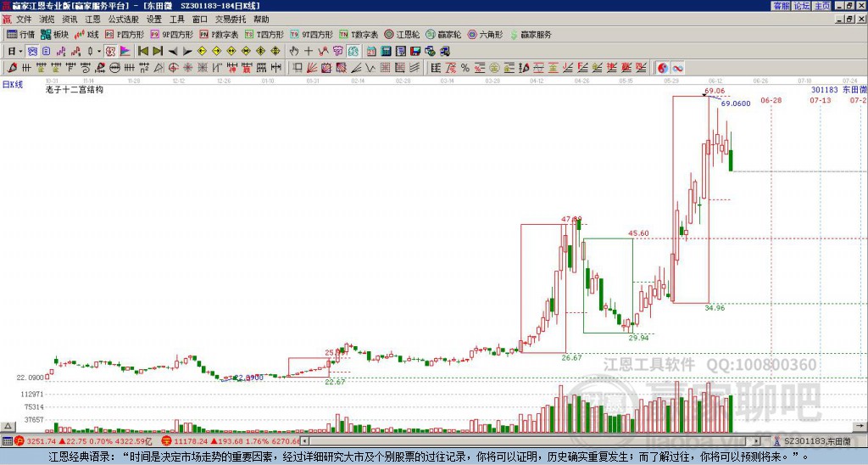Click the horizontal scrollbar left arrow

pos(305,441)
